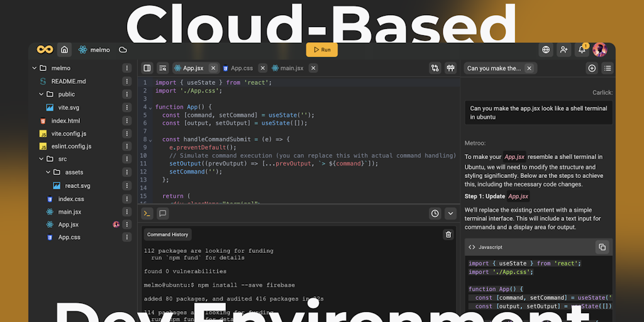Open options menu for README.md
Viewport: 644px width, 322px height.
(127, 81)
